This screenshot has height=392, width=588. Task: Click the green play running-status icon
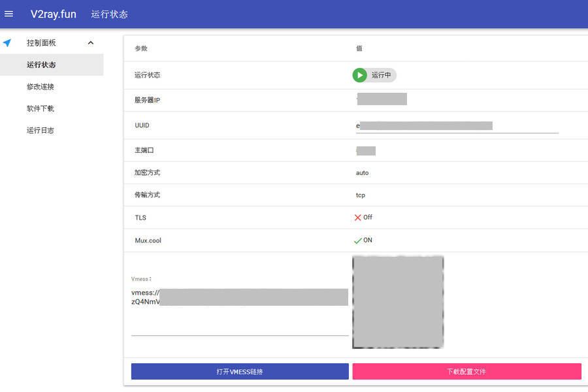(359, 75)
